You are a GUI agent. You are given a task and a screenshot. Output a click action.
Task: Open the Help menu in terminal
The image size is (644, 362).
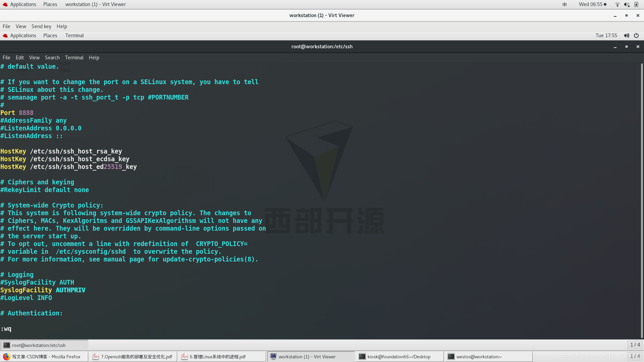pos(93,57)
